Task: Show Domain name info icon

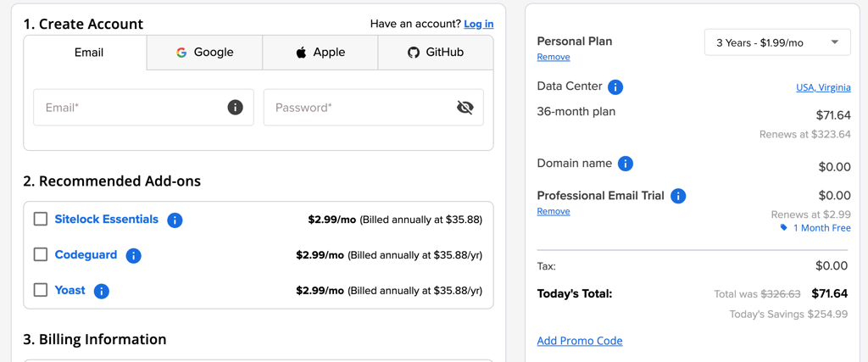Action: (626, 164)
